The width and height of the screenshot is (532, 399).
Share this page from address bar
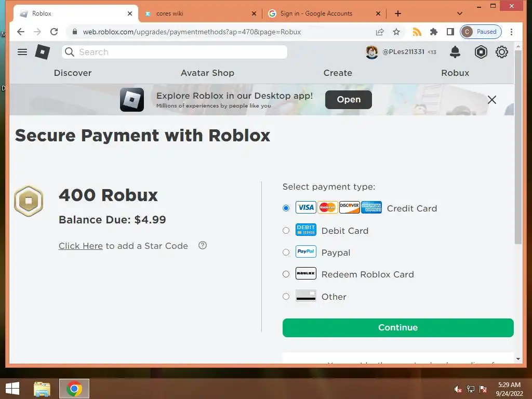tap(380, 32)
